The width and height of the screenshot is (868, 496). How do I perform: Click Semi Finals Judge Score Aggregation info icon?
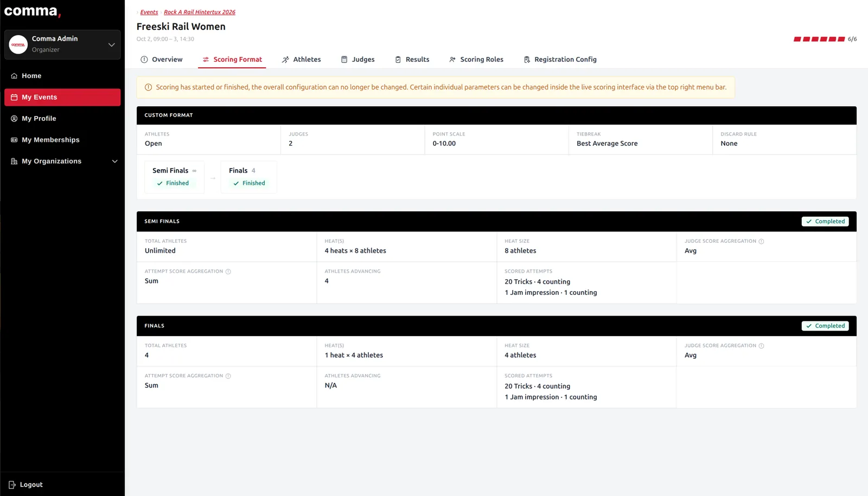pos(761,241)
